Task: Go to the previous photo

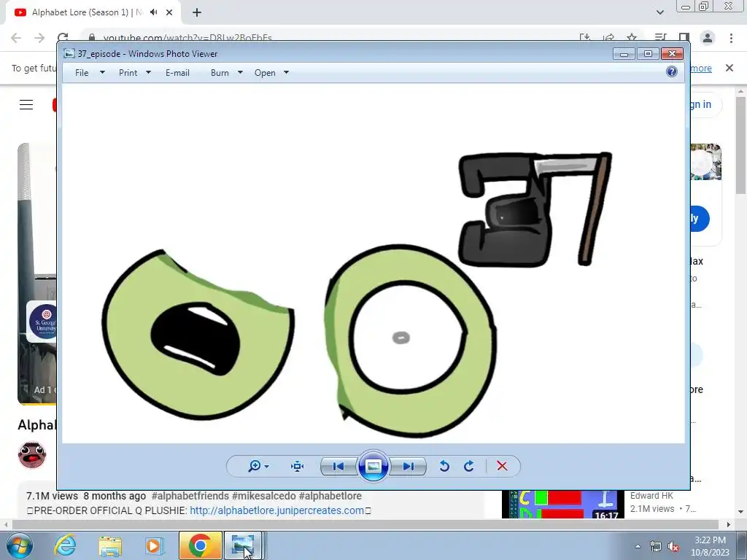Action: coord(338,466)
